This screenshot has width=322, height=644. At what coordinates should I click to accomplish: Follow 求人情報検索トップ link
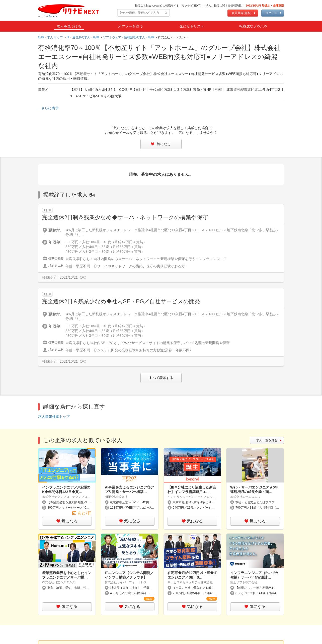point(54,417)
